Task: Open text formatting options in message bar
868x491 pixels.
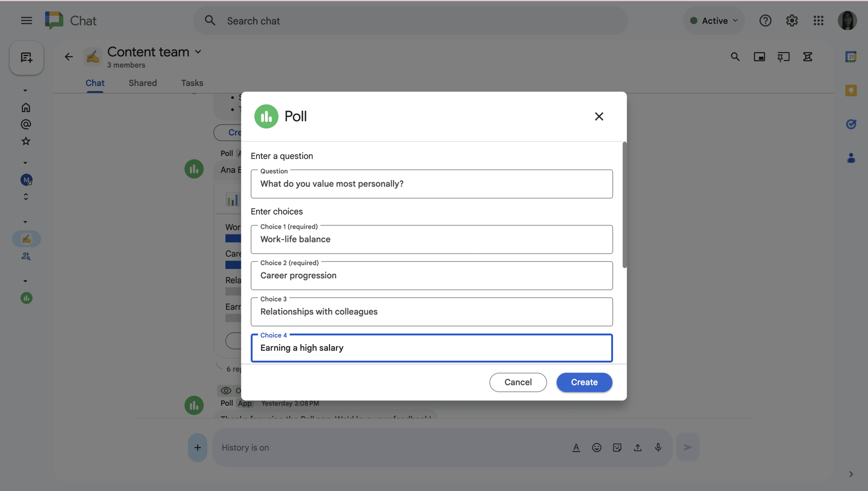Action: [x=576, y=448]
